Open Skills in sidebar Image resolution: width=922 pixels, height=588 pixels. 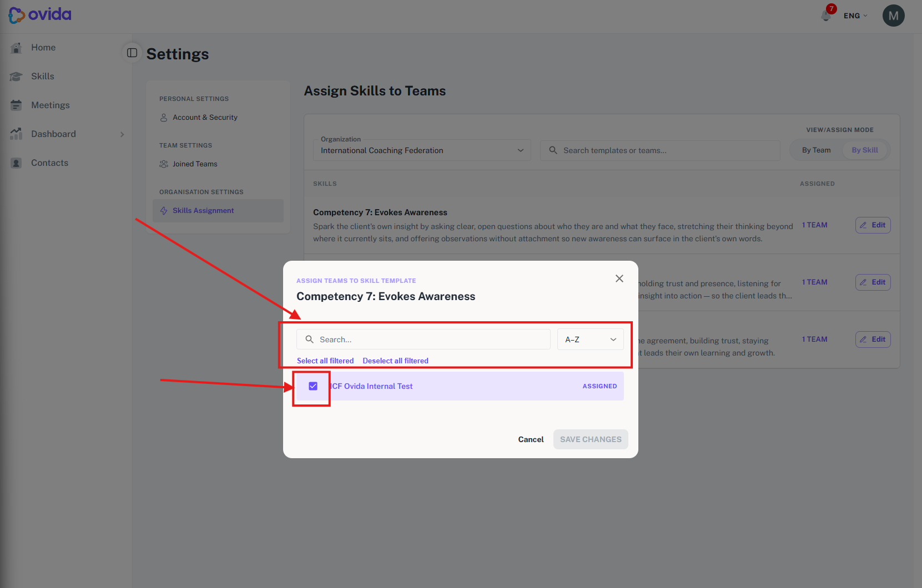point(43,77)
